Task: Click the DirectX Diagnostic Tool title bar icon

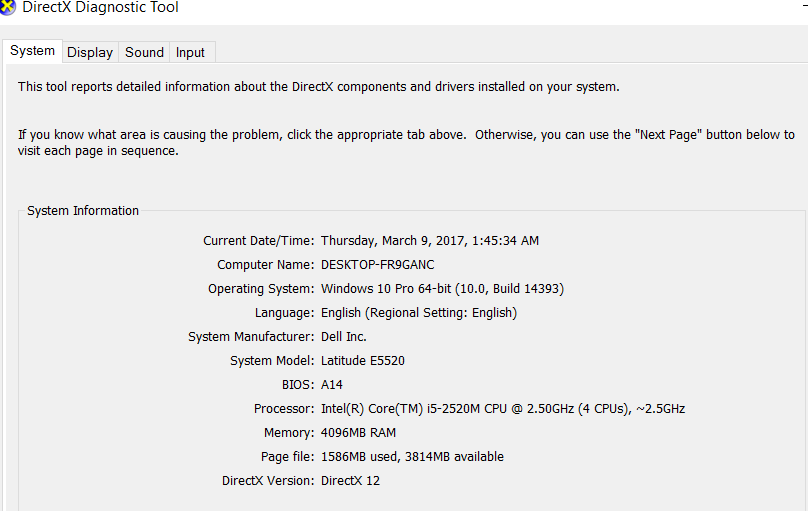Action: point(7,7)
